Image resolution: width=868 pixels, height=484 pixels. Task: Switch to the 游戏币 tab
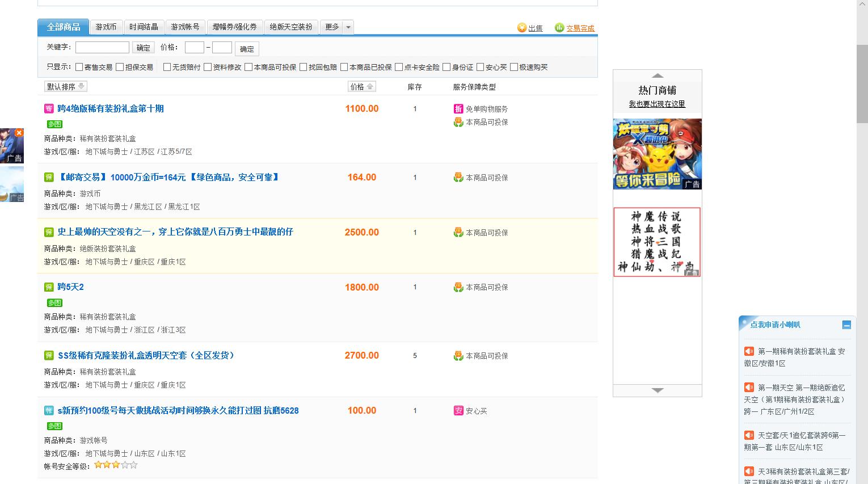tap(106, 27)
